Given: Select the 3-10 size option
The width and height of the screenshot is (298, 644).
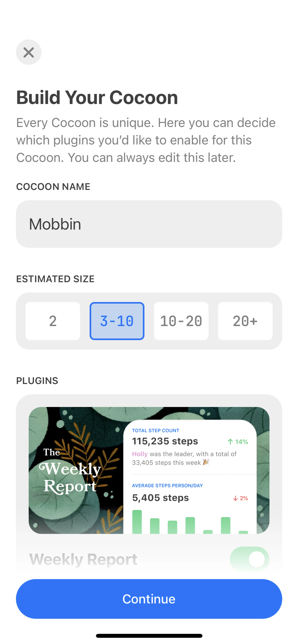Looking at the screenshot, I should [117, 321].
